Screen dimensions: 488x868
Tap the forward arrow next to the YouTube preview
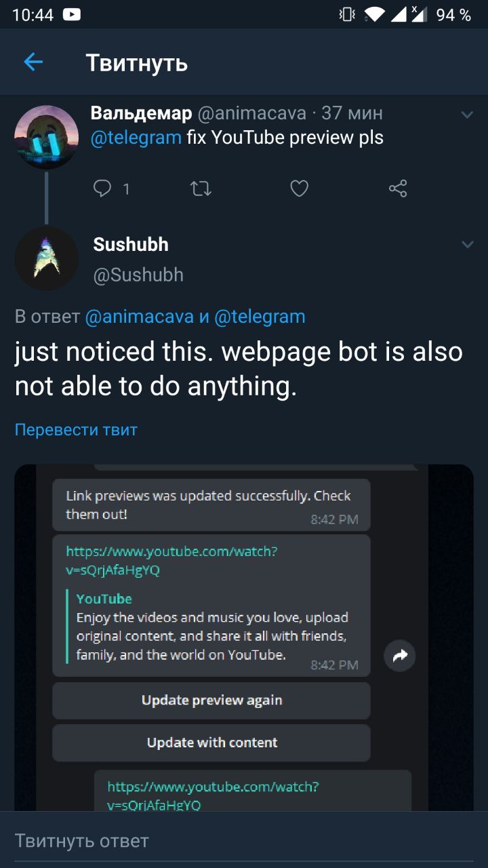click(399, 656)
